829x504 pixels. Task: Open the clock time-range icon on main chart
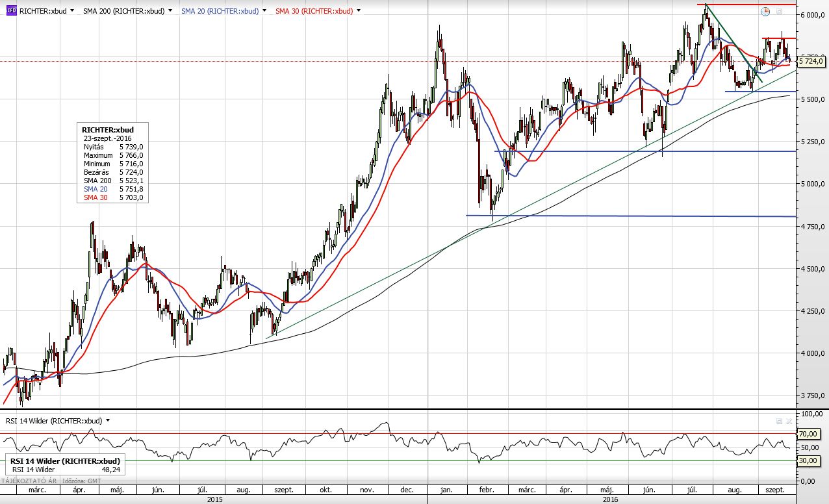click(x=765, y=11)
